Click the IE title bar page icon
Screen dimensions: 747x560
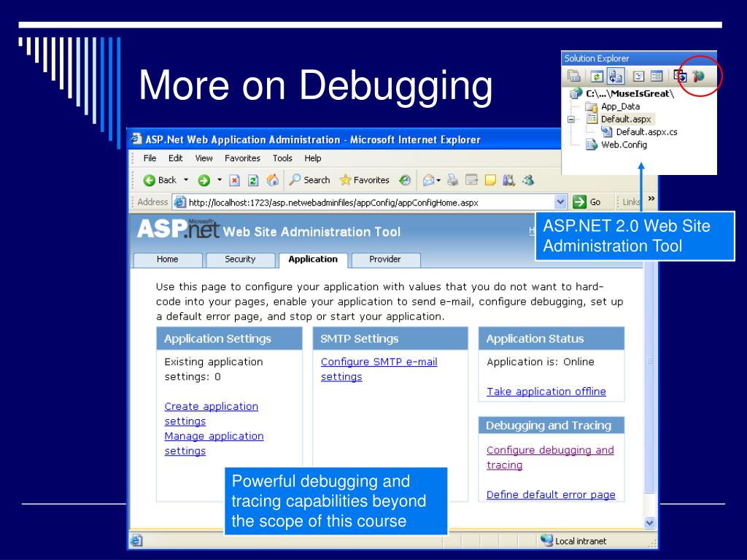(136, 139)
